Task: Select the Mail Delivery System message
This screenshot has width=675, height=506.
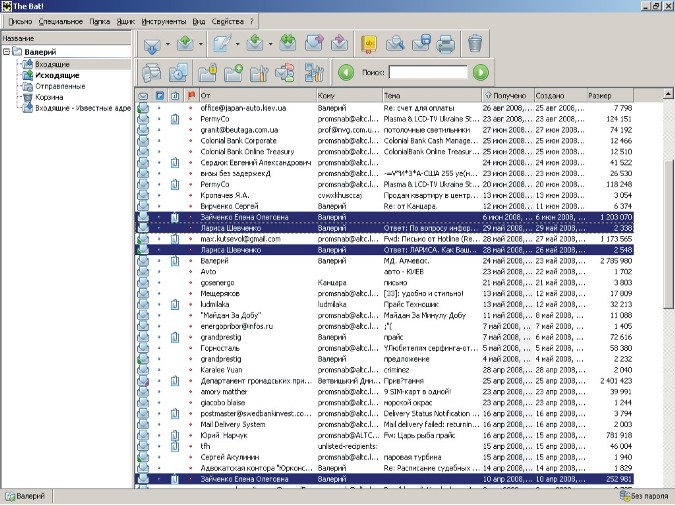Action: click(x=384, y=425)
